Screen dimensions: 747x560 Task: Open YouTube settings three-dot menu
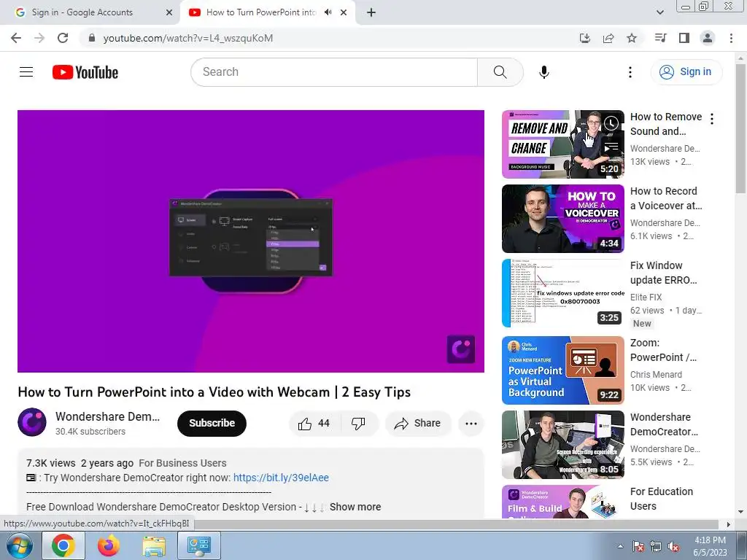coord(630,72)
